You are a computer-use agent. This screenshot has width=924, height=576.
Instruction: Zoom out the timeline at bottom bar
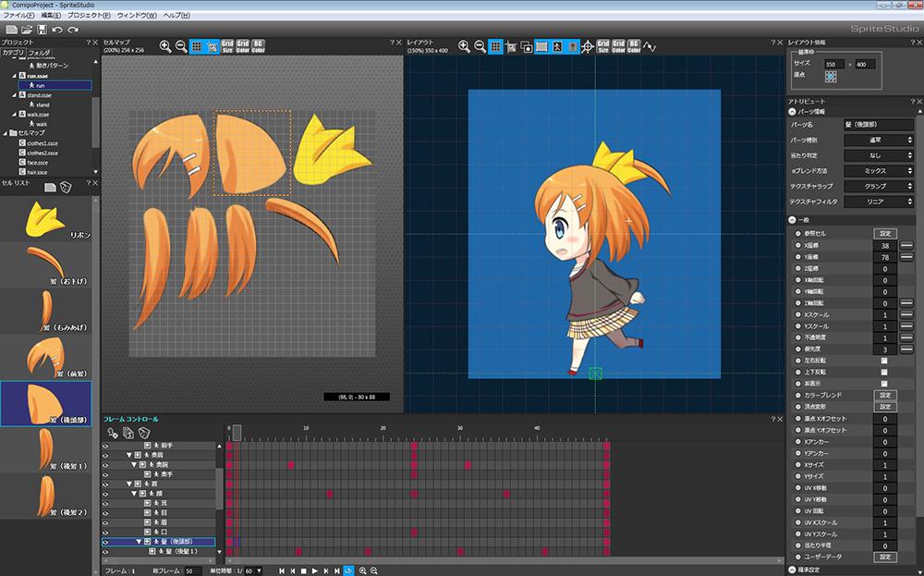[374, 570]
